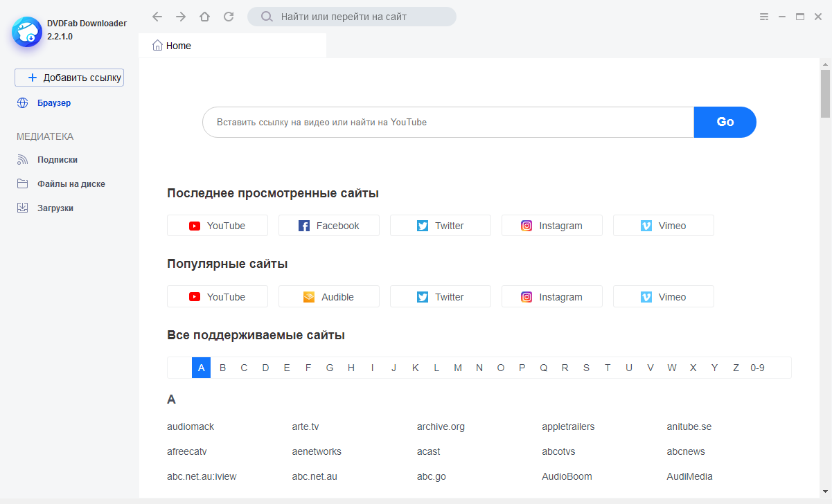Open Instagram under recently viewed sites
This screenshot has width=832, height=504.
coord(552,226)
